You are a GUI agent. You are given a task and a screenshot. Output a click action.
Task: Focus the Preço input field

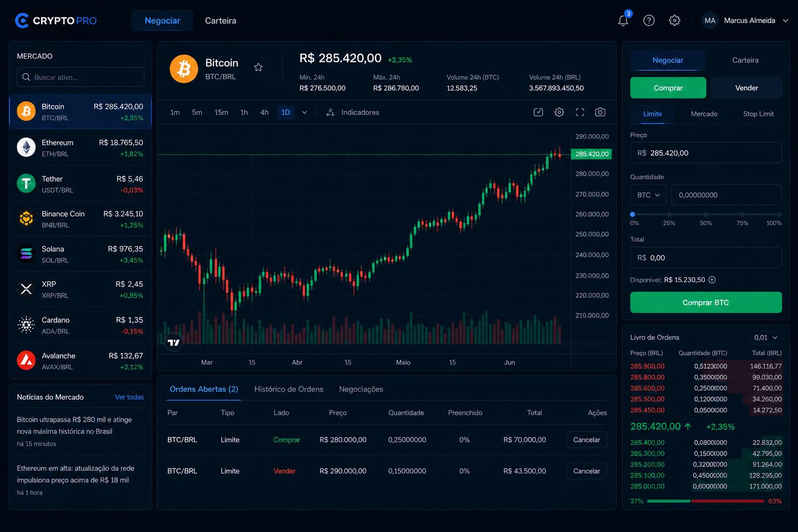tap(706, 153)
